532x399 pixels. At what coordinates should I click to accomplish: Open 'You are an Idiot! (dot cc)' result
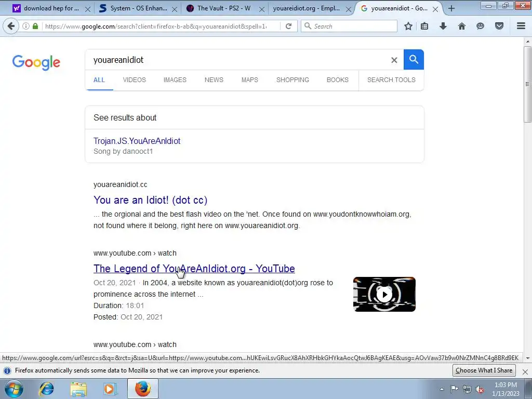pos(150,200)
